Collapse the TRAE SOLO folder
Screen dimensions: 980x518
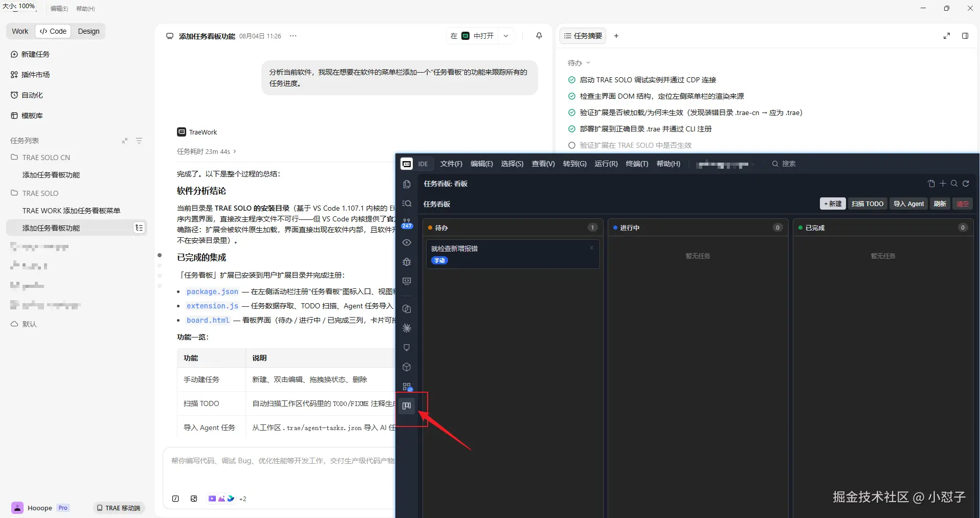point(35,193)
